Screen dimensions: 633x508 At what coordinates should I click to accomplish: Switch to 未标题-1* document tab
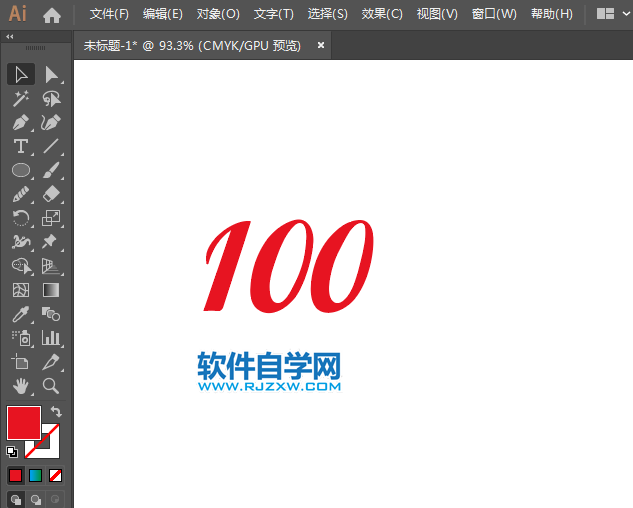(192, 45)
